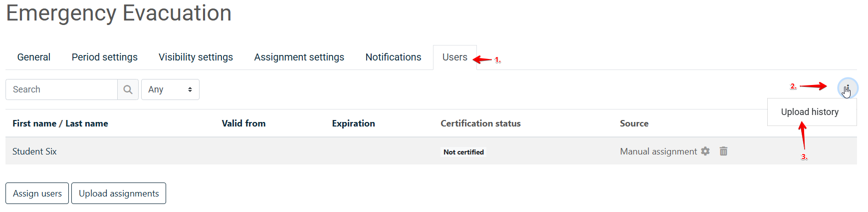Screen dimensions: 868x212
Task: Click the Student Six name
Action: tap(34, 151)
